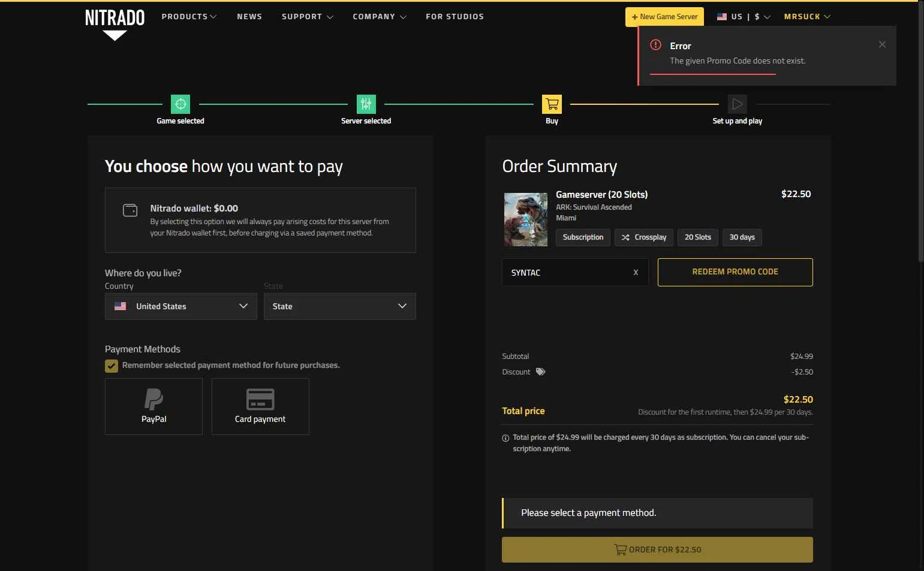
Task: Go to For Studios page
Action: [455, 17]
